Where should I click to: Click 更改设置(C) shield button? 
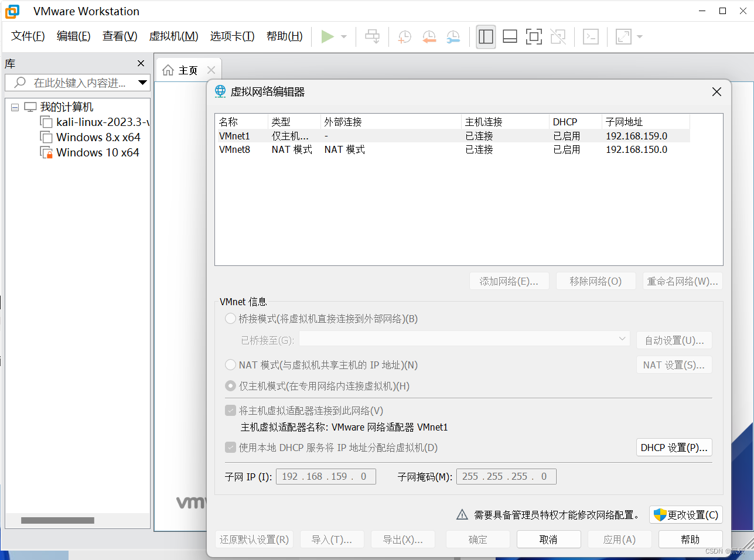point(686,515)
